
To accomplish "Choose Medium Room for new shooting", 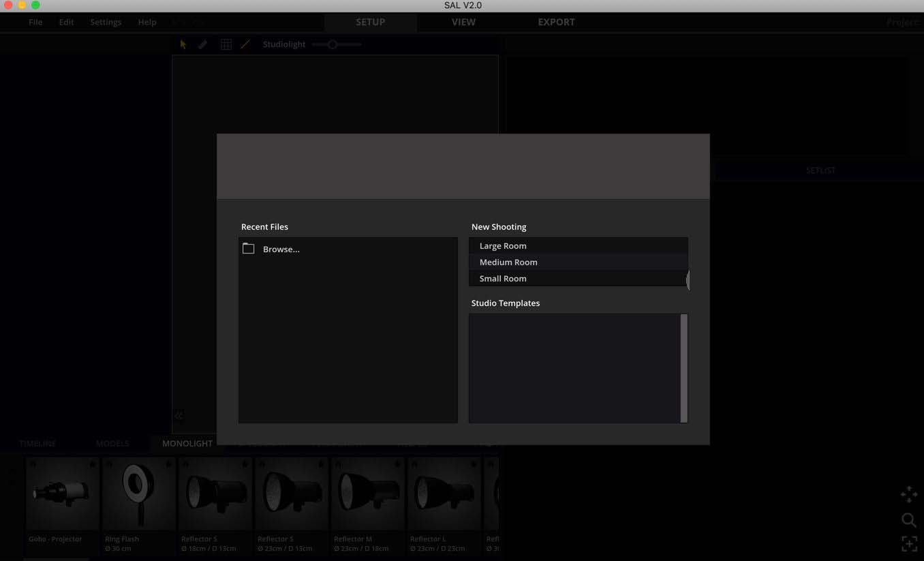I will 578,262.
